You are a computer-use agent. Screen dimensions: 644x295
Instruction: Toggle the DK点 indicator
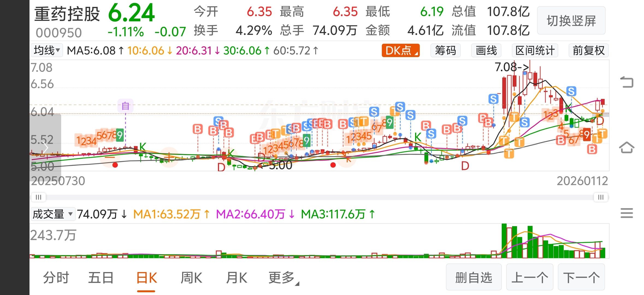point(400,51)
